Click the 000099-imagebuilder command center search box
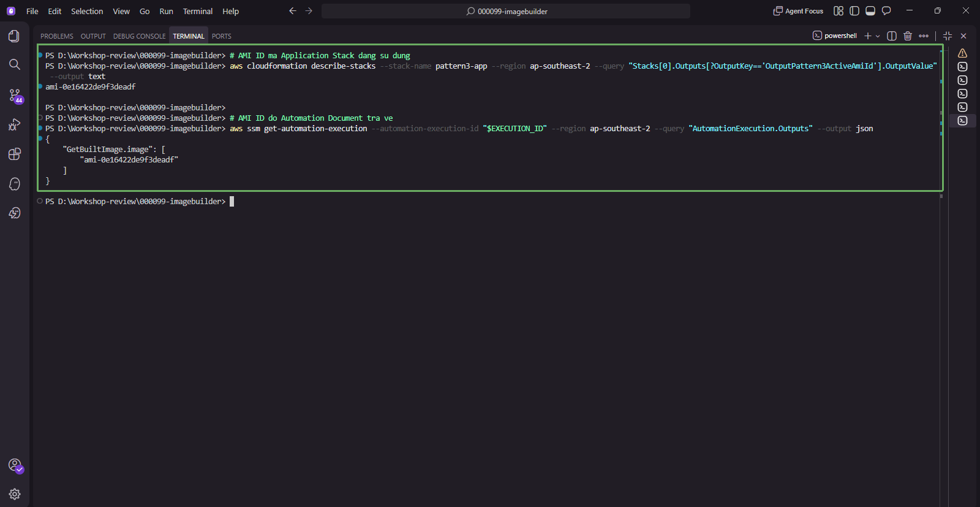Image resolution: width=980 pixels, height=507 pixels. pyautogui.click(x=506, y=11)
